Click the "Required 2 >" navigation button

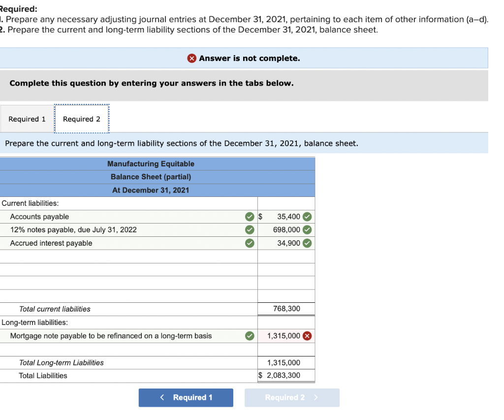[x=292, y=397]
